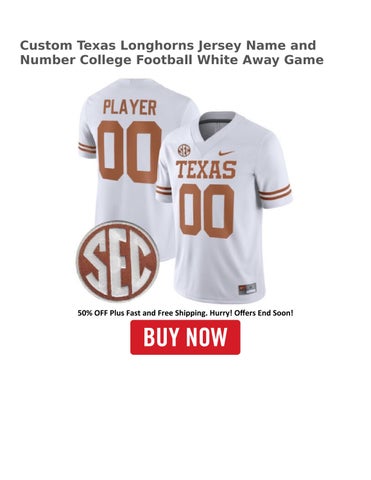The width and height of the screenshot is (371, 480).
Task: Select the TEXAS wordmark on front jersey
Action: [206, 169]
